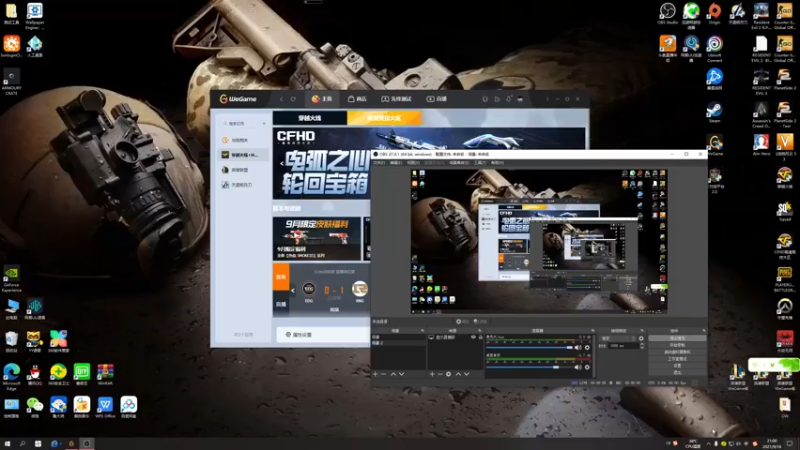Select the Origin desktop icon
Image resolution: width=800 pixels, height=450 pixels.
714,13
